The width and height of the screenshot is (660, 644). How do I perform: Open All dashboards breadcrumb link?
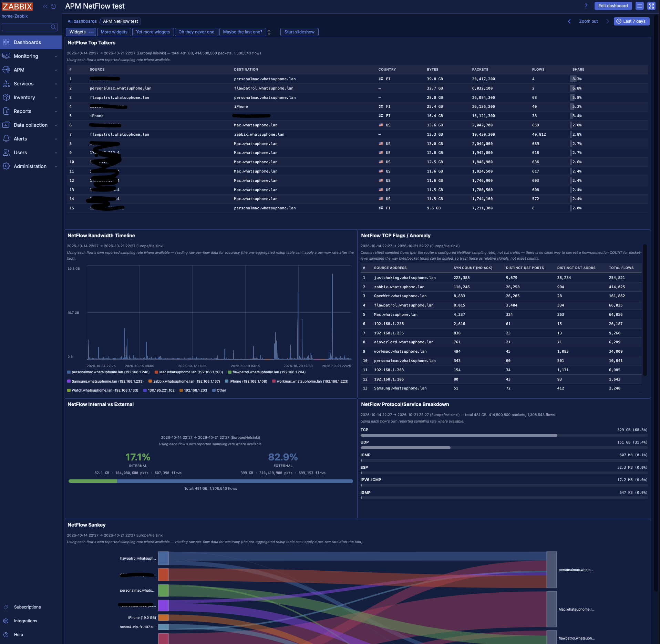[x=82, y=21]
